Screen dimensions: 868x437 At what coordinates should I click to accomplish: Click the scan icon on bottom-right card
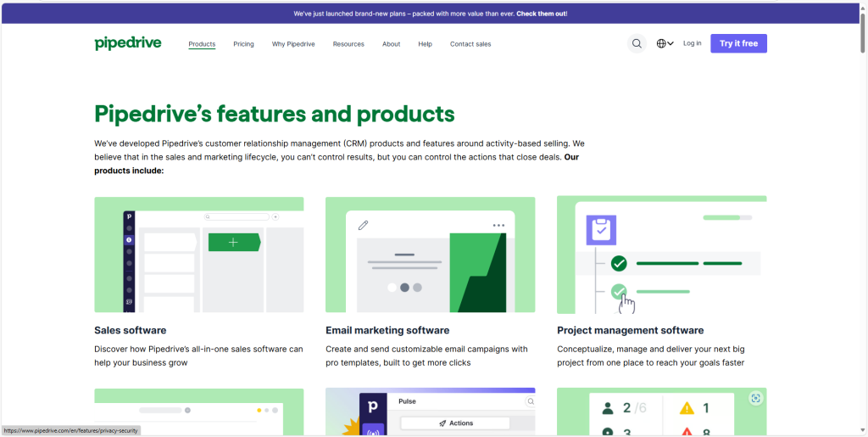pyautogui.click(x=756, y=398)
